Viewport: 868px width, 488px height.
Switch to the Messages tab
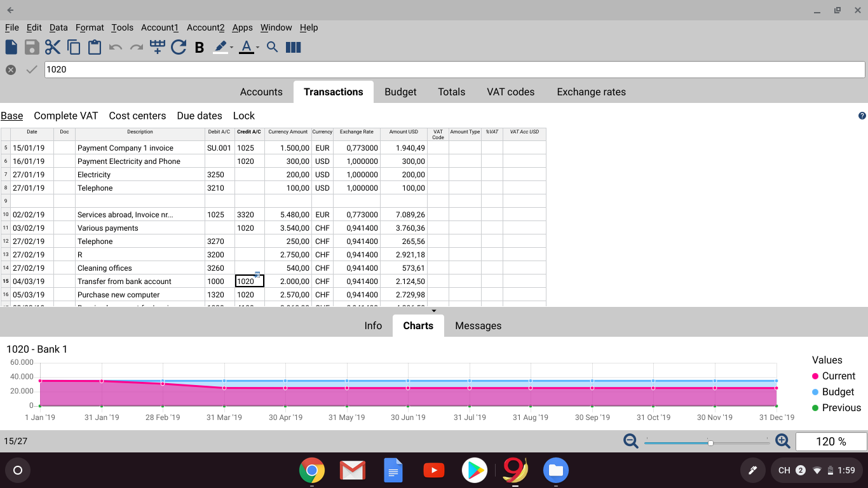pos(478,326)
